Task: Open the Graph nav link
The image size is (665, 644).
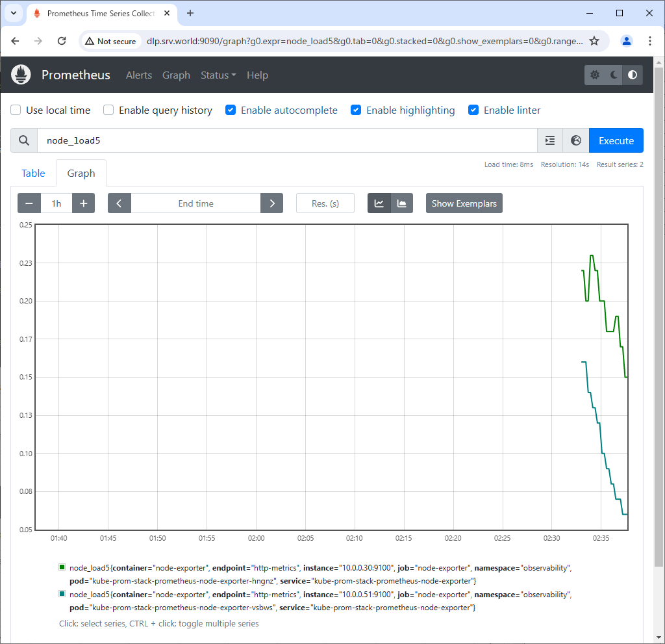Action: (177, 75)
